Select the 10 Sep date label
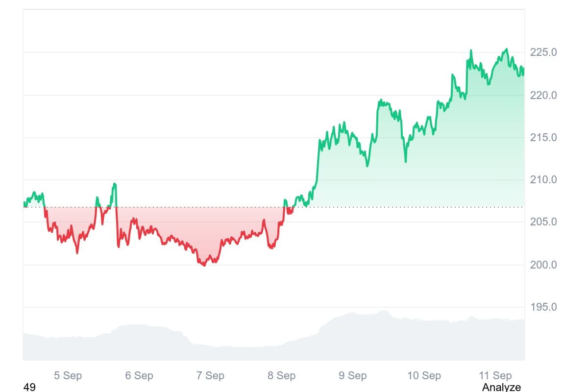Screen dimensions: 588x392 pyautogui.click(x=424, y=376)
